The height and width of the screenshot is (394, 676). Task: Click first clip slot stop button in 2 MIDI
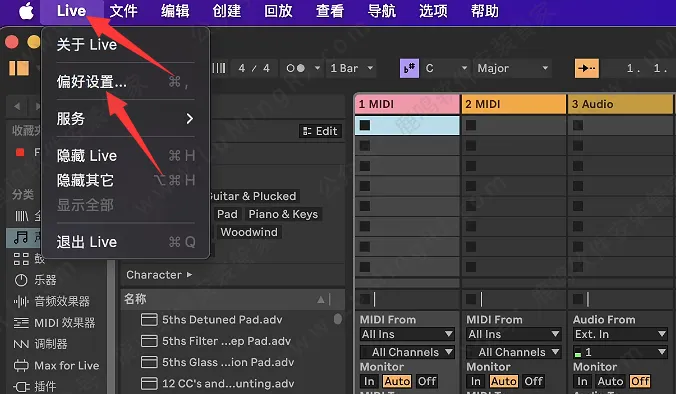(x=471, y=125)
